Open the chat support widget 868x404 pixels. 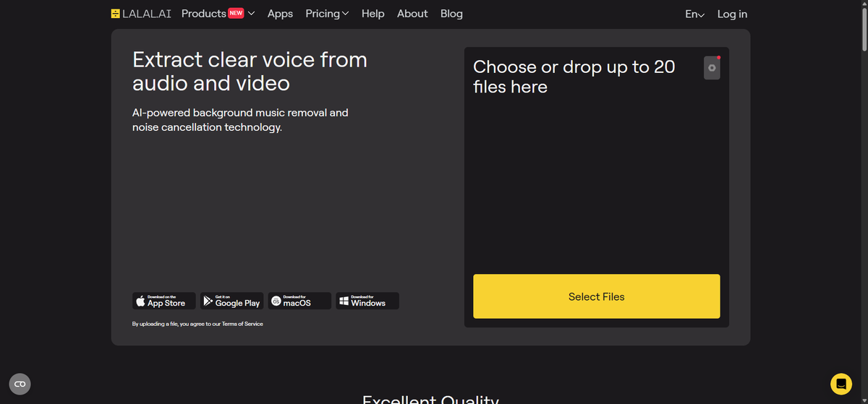coord(841,383)
